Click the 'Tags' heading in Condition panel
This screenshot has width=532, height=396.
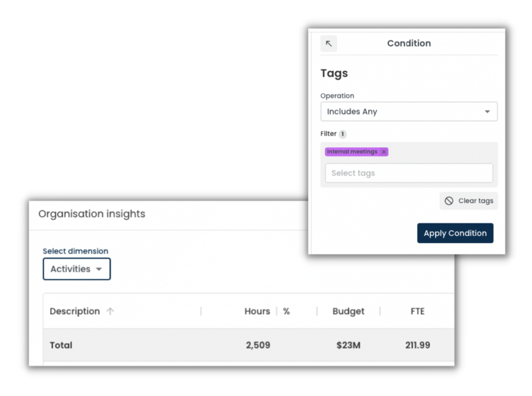click(x=334, y=73)
